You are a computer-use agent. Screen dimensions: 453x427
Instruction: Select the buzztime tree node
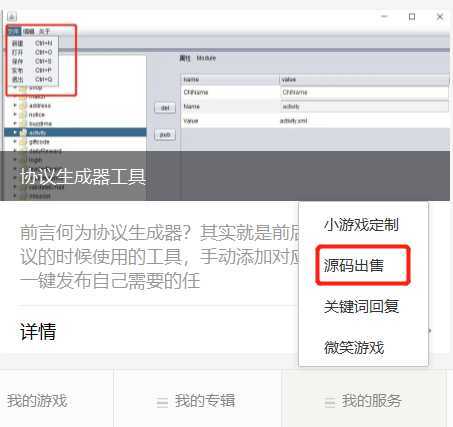pyautogui.click(x=40, y=124)
